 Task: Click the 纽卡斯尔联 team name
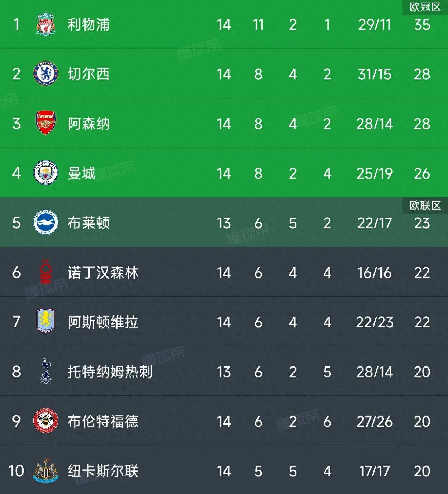pyautogui.click(x=103, y=471)
